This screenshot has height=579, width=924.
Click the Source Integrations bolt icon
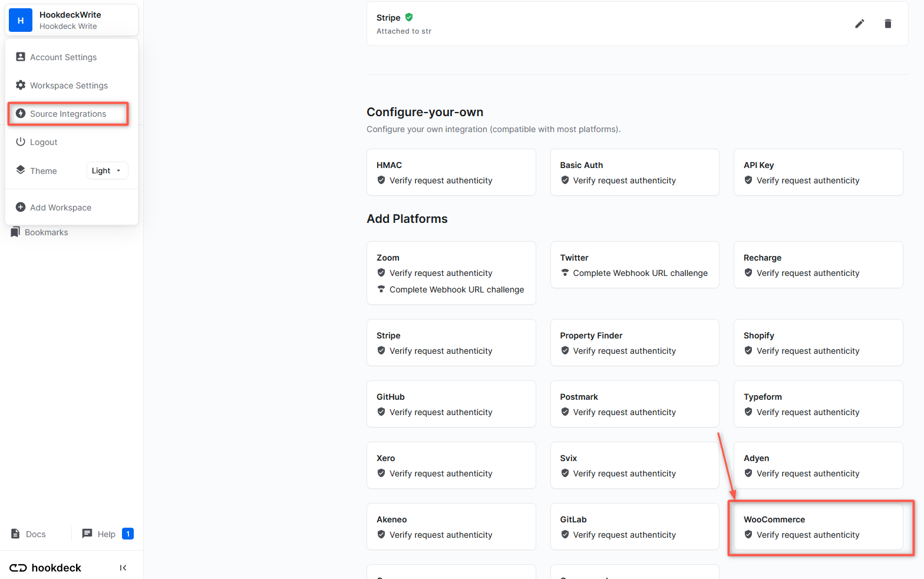tap(21, 113)
